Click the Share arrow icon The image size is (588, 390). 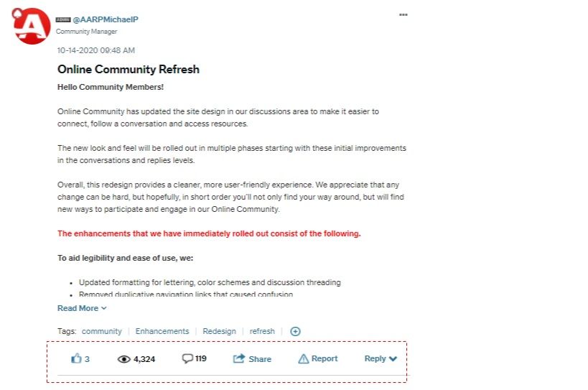pyautogui.click(x=239, y=358)
